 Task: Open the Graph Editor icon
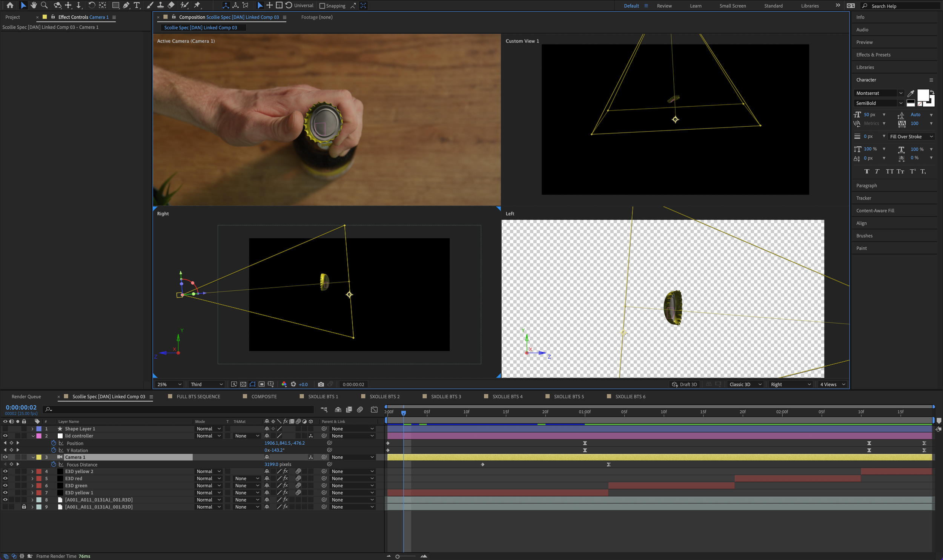tap(374, 410)
